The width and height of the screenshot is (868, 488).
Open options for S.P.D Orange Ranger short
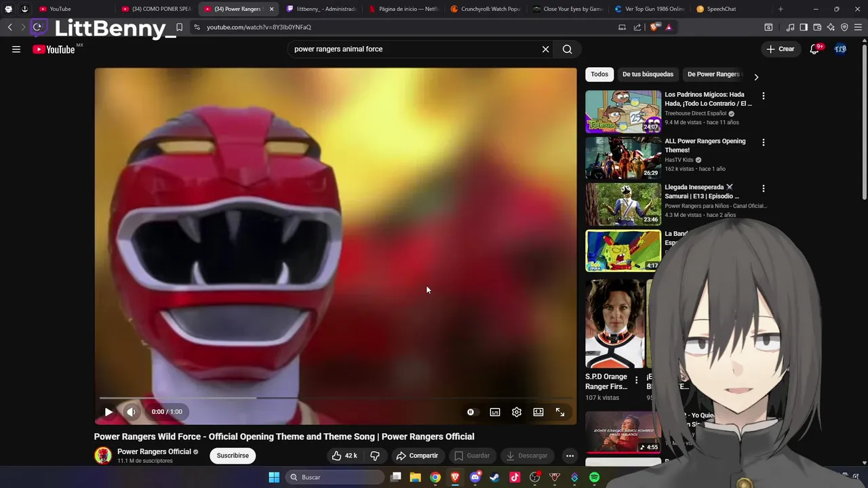pyautogui.click(x=636, y=380)
